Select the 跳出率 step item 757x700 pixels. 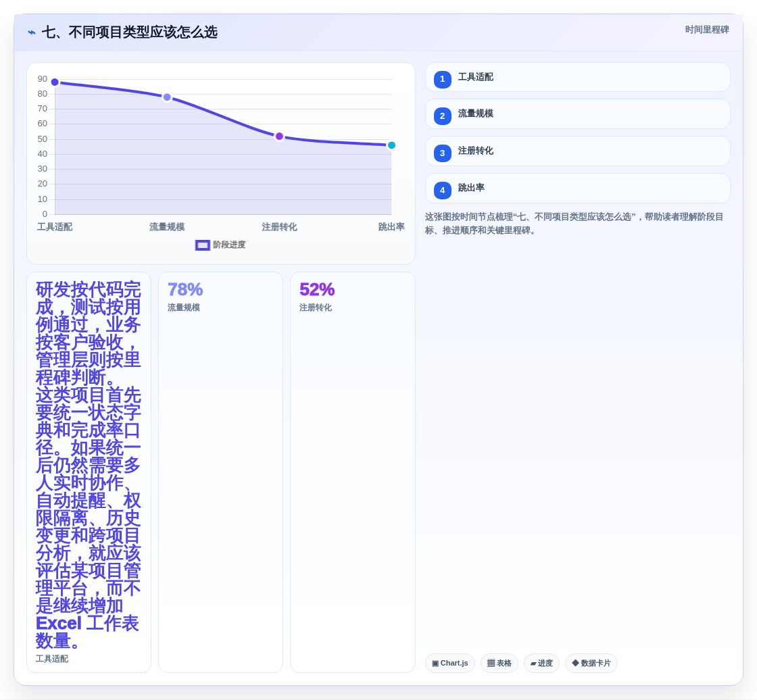point(577,189)
